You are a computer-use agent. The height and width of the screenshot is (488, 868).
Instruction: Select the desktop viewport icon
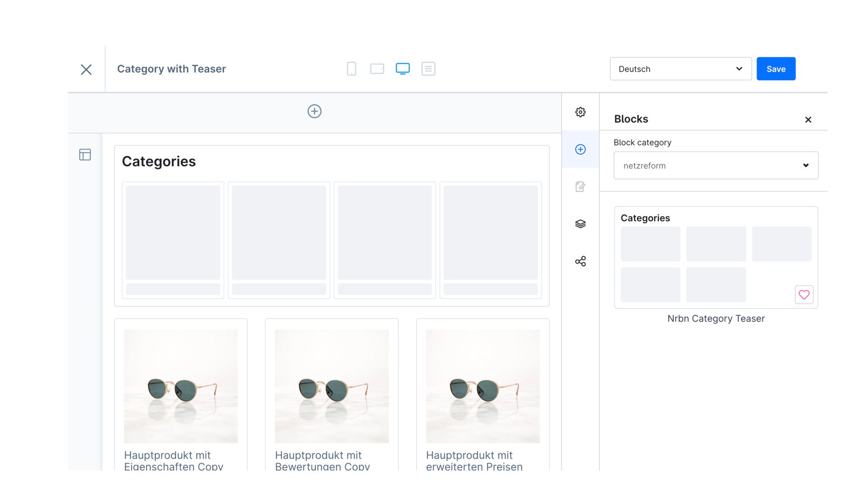(x=402, y=69)
